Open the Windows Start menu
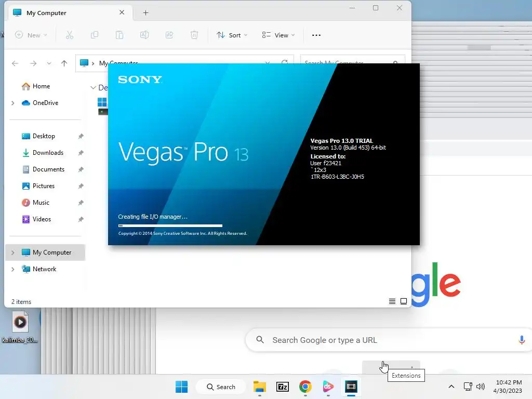Screen dimensions: 532x399 181,387
